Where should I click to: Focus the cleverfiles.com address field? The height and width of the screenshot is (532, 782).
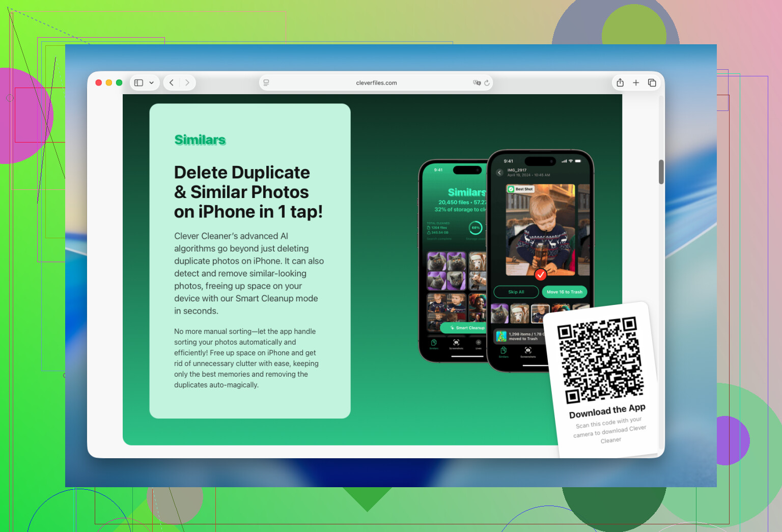[376, 82]
